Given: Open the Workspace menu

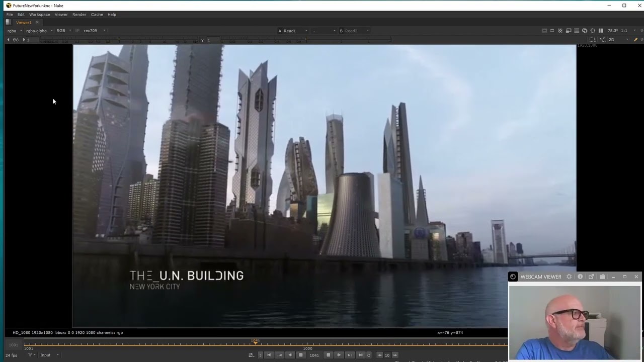Looking at the screenshot, I should pos(39,15).
